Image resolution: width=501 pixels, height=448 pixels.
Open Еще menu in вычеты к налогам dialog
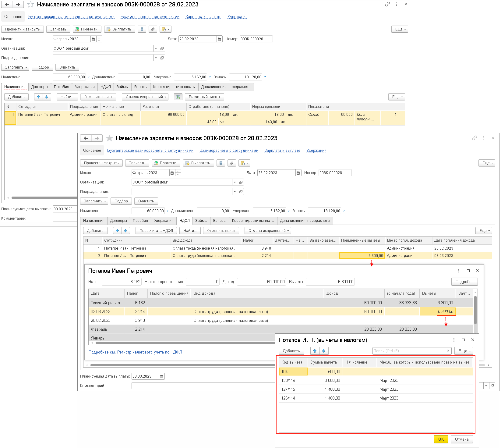464,351
